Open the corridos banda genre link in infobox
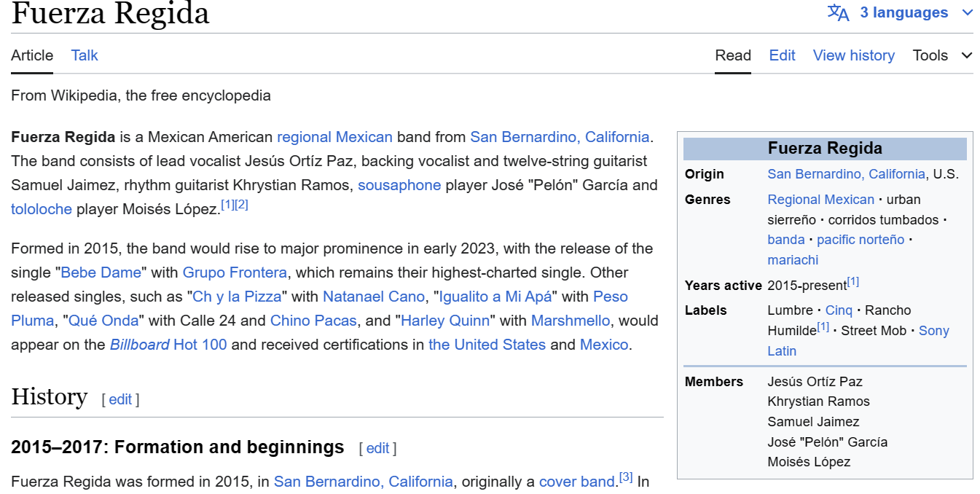This screenshot has width=980, height=494. [786, 240]
